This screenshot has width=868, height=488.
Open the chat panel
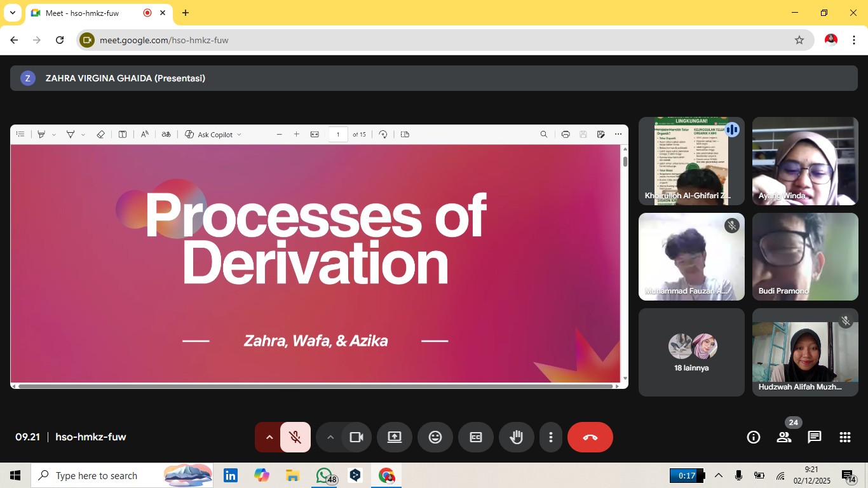pyautogui.click(x=814, y=437)
